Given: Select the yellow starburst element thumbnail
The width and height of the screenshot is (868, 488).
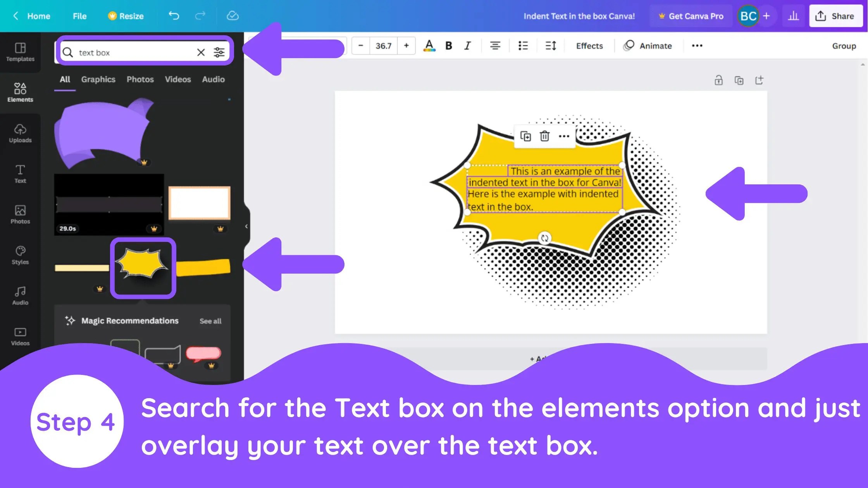Looking at the screenshot, I should click(x=143, y=267).
